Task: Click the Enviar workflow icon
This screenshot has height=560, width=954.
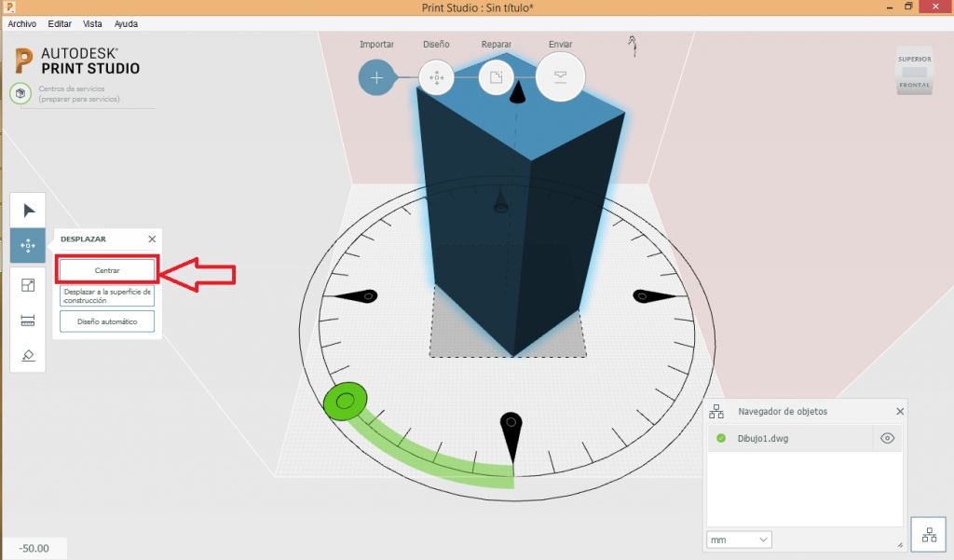Action: pyautogui.click(x=561, y=77)
